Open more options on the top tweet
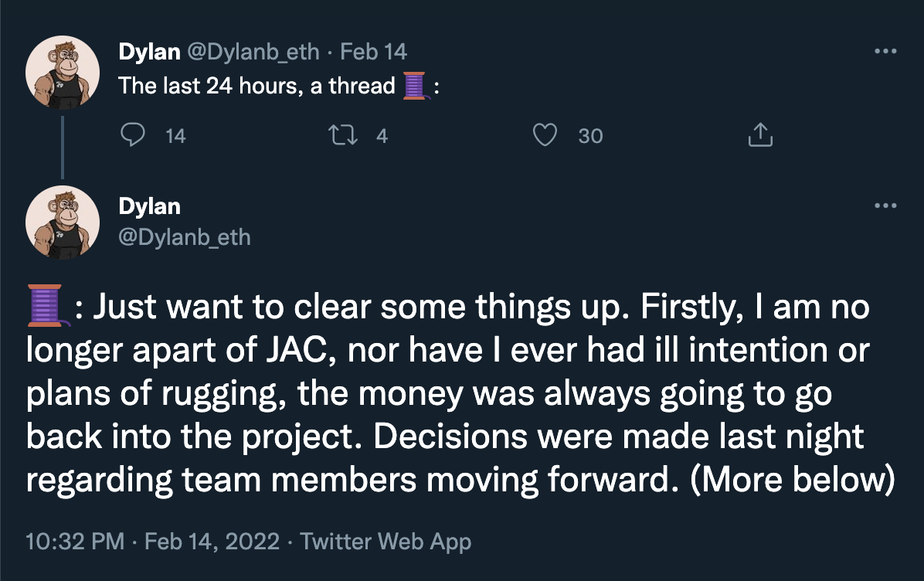The width and height of the screenshot is (924, 581). (885, 52)
